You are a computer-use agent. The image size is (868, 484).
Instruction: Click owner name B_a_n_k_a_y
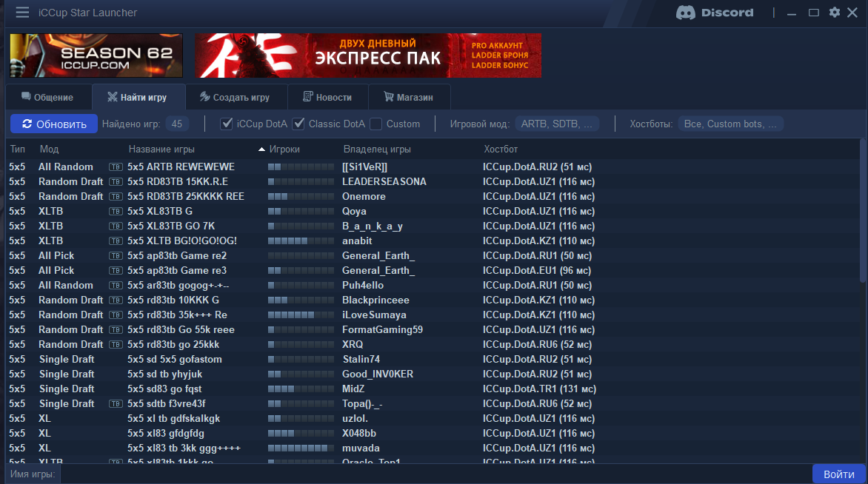click(373, 226)
